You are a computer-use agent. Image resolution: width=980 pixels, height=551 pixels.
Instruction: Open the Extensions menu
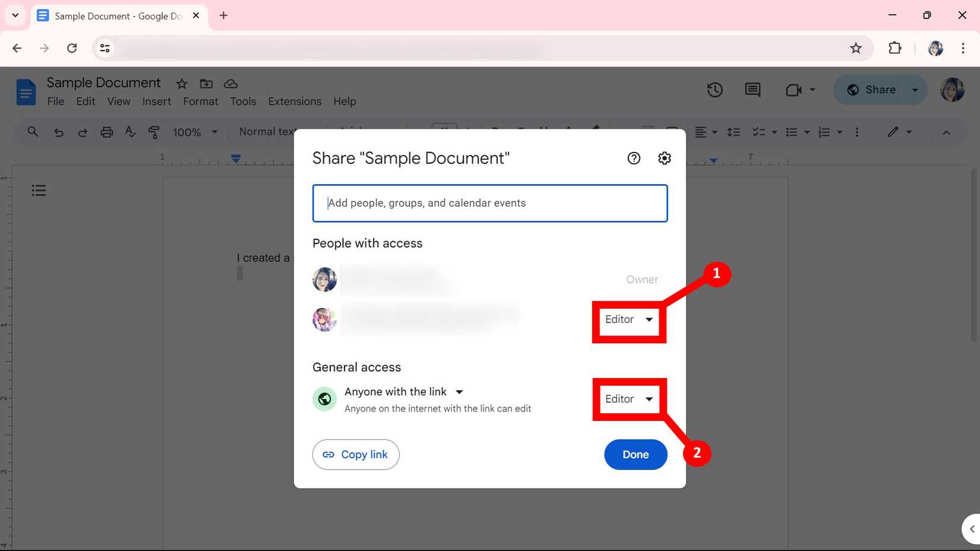(295, 102)
